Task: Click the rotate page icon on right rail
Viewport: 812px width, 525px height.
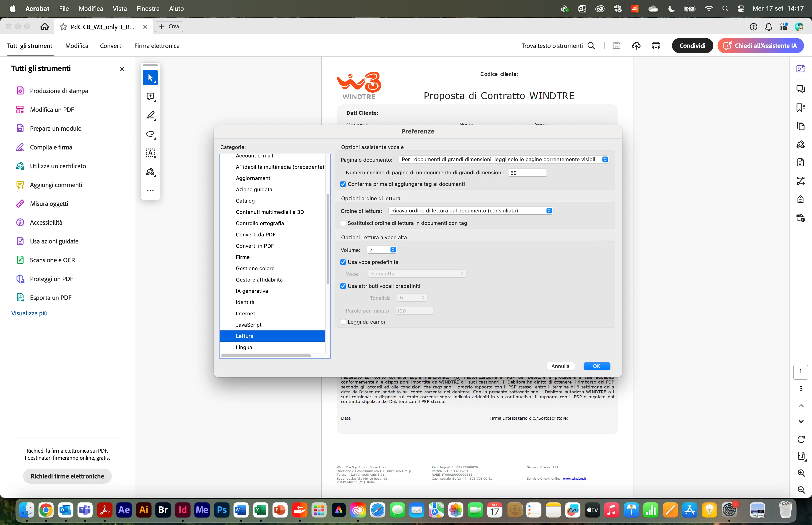Action: (801, 439)
